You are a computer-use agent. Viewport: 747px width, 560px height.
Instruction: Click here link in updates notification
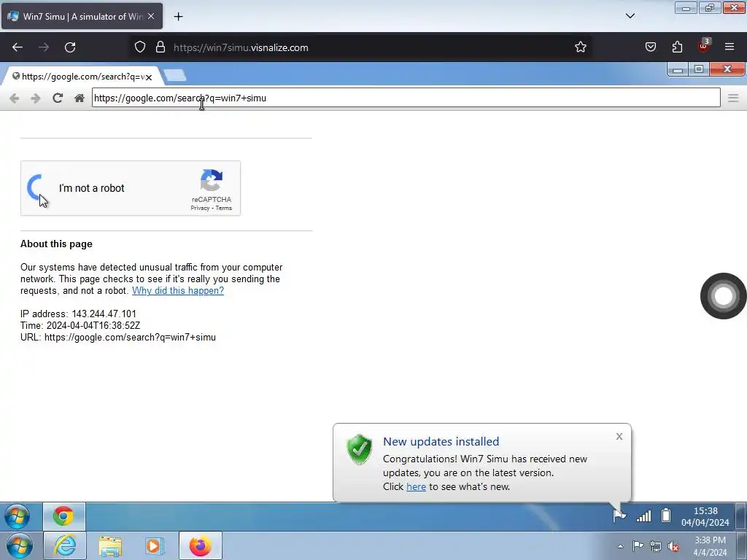tap(416, 486)
